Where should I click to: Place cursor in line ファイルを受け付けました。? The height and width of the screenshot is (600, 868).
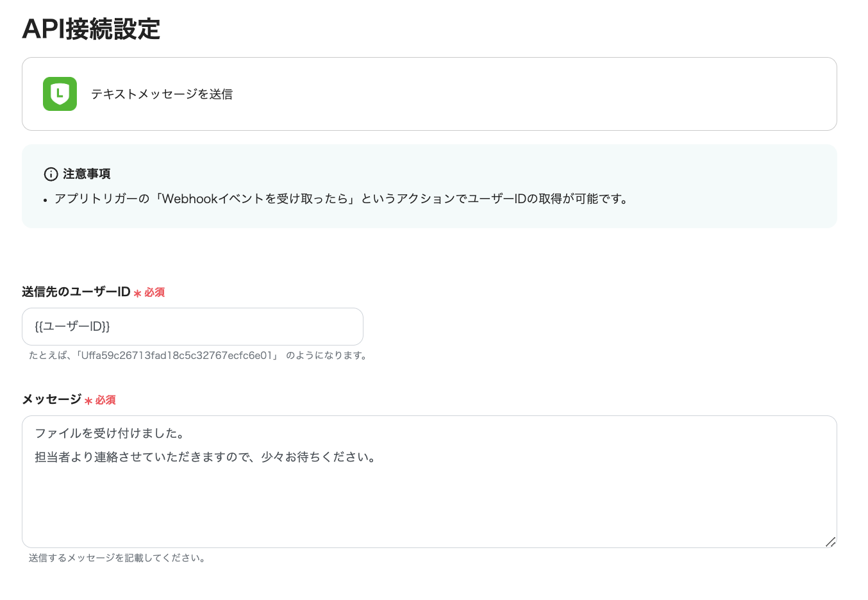click(x=110, y=433)
